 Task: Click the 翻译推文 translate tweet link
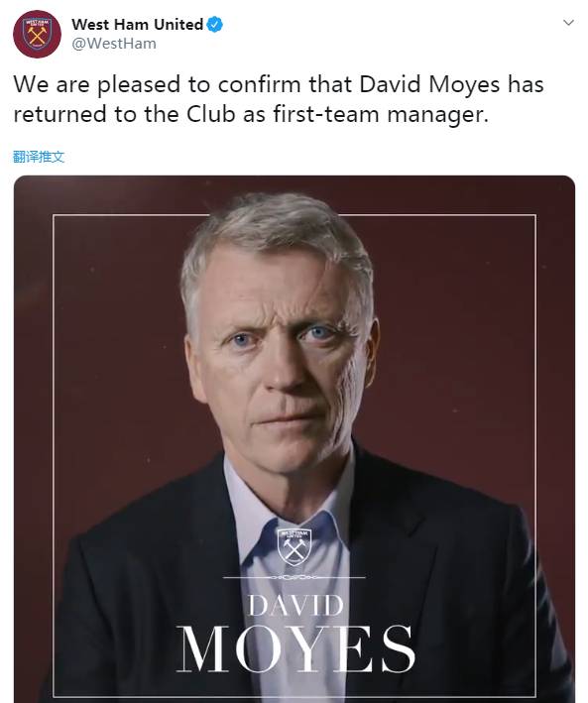pos(39,157)
